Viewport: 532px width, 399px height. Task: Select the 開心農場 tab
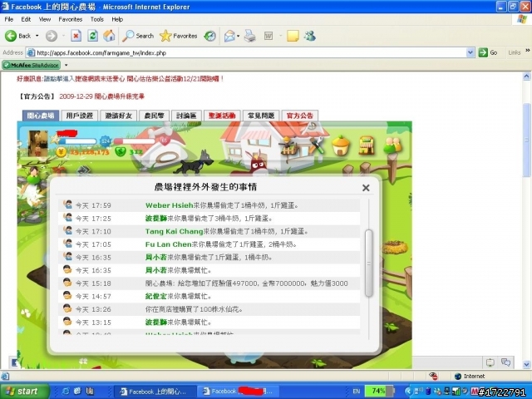click(41, 116)
